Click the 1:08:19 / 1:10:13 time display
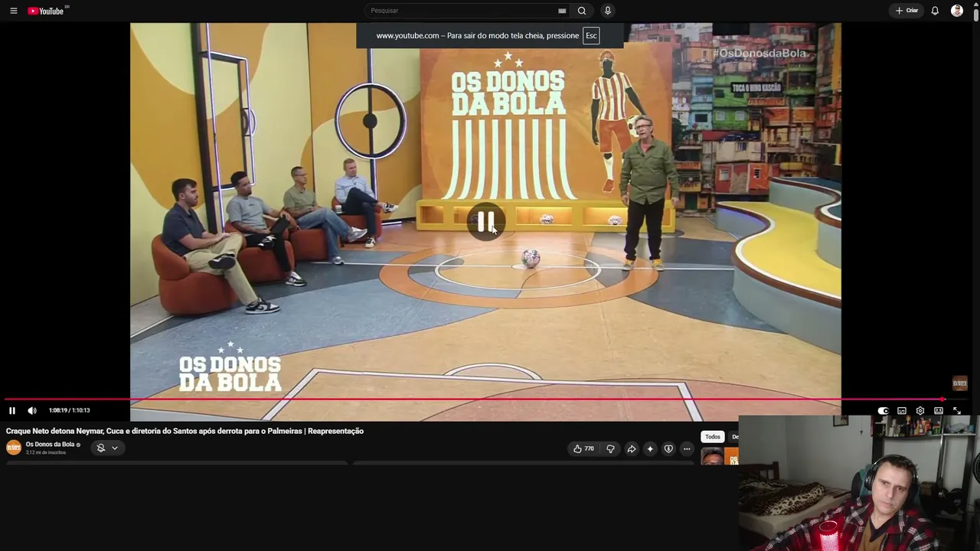 click(70, 411)
